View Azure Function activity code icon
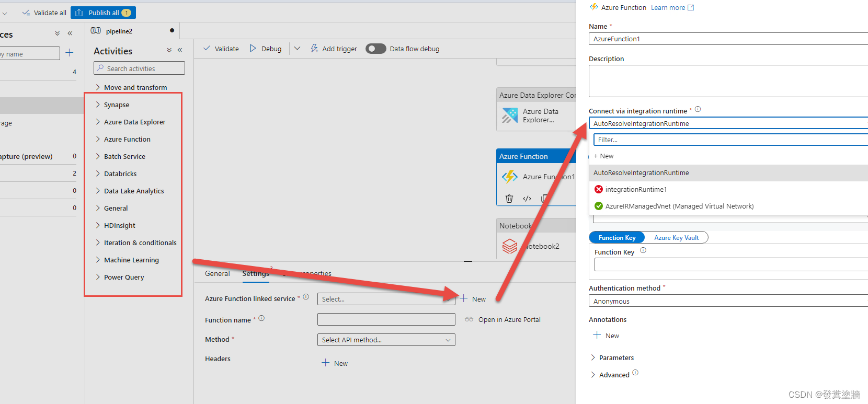This screenshot has width=868, height=404. (x=527, y=198)
